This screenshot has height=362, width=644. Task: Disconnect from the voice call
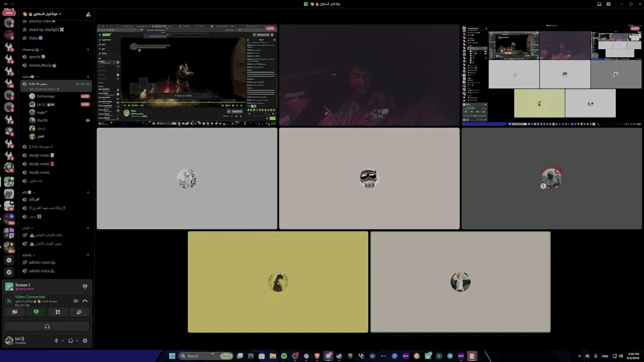click(x=85, y=301)
